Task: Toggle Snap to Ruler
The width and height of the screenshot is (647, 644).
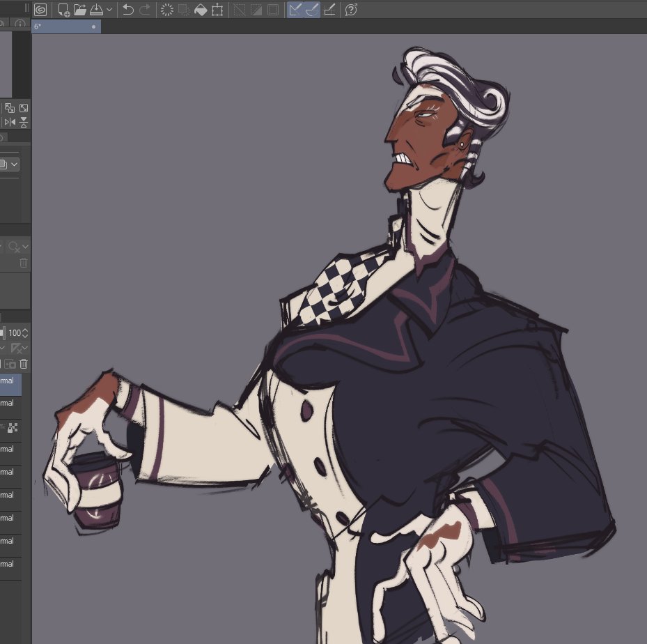Action: (x=295, y=10)
